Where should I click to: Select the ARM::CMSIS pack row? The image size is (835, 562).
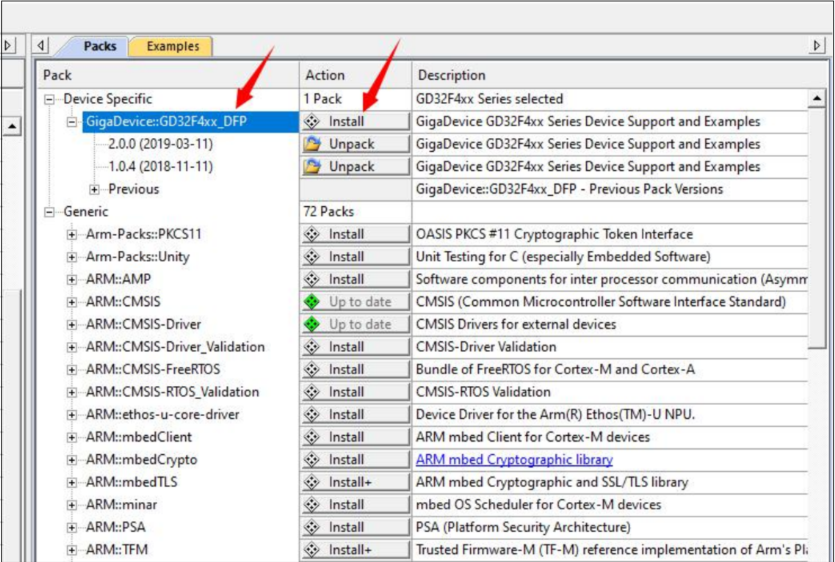(x=123, y=302)
